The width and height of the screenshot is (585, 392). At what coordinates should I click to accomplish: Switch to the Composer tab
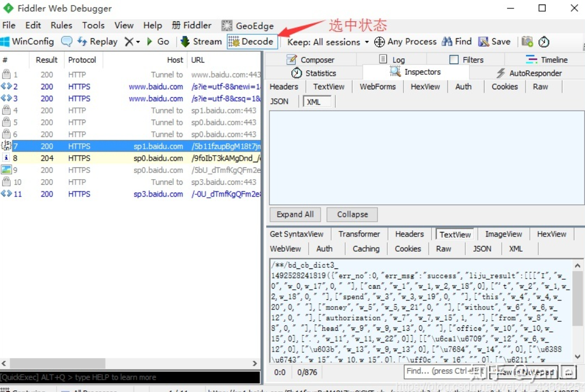310,60
